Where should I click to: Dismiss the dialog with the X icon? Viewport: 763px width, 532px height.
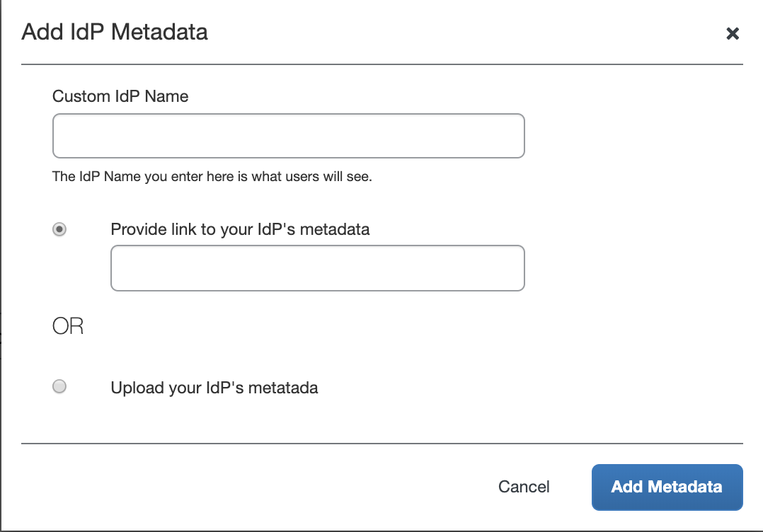[733, 33]
